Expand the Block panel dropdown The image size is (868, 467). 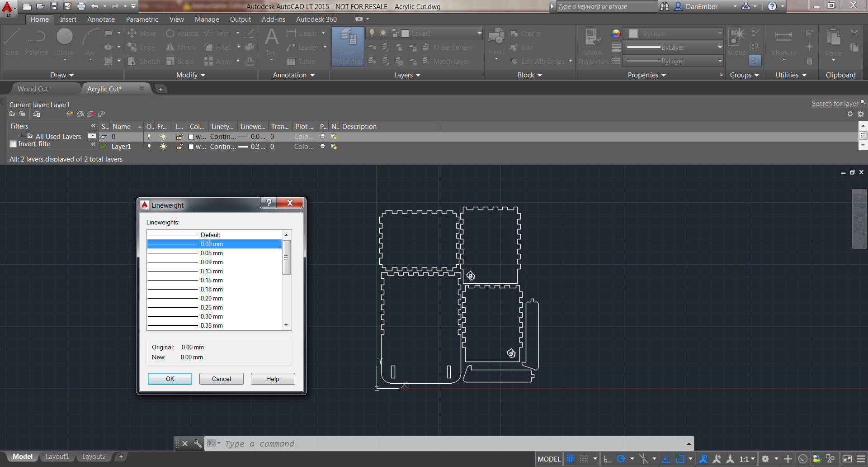point(529,75)
